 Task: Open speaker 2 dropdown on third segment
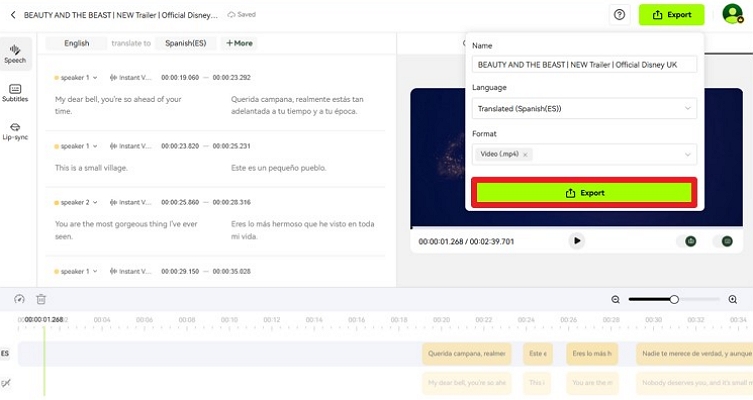click(96, 202)
